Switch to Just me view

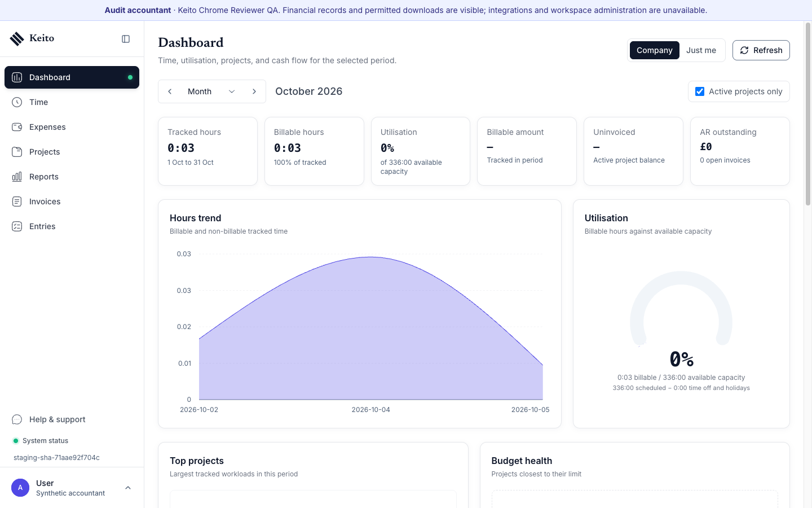701,50
